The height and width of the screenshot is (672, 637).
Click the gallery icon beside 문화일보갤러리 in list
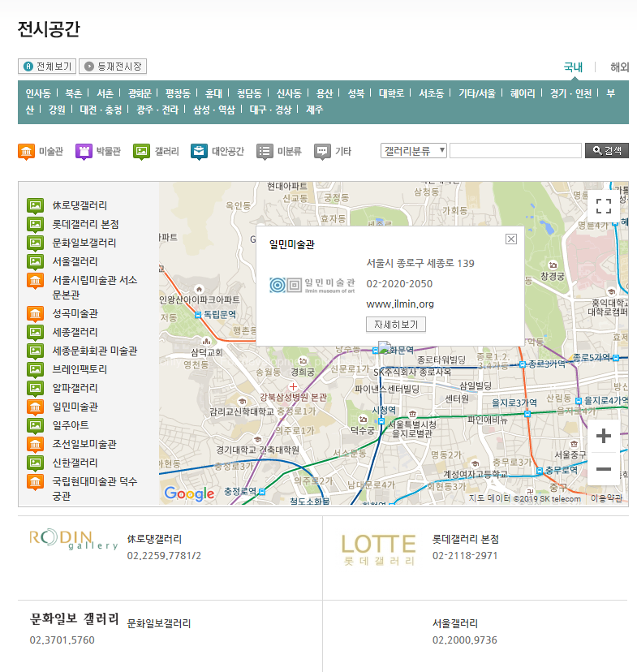[x=35, y=243]
